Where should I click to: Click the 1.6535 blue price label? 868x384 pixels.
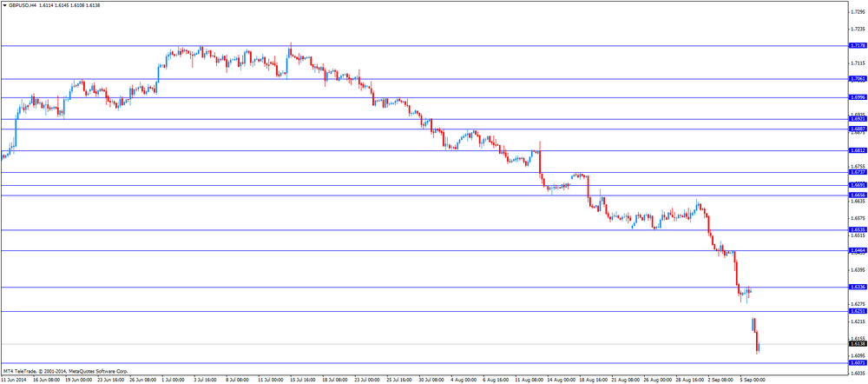[x=857, y=230]
